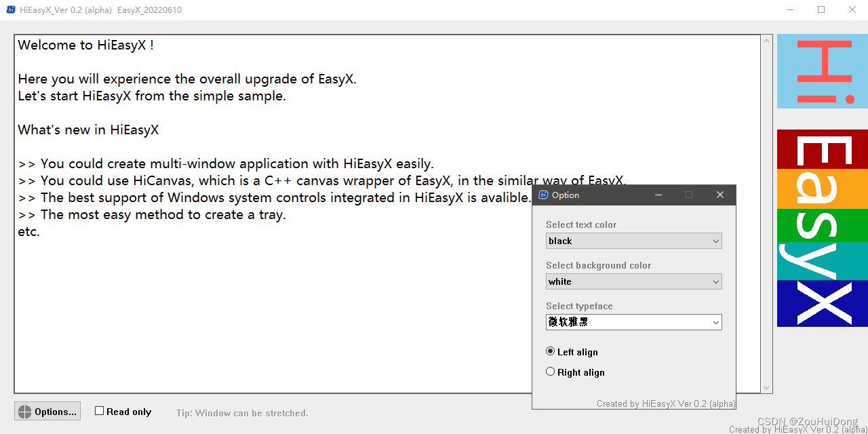Click 'Created by HiEasyX Ver 0.2 (alpha)' in Option dialog
868x434 pixels.
[666, 403]
